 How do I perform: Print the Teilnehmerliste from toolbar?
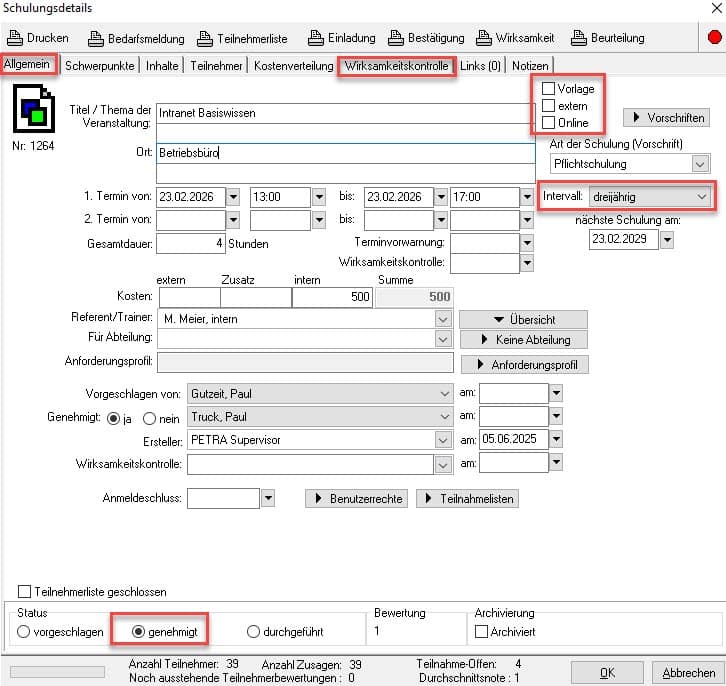click(204, 38)
